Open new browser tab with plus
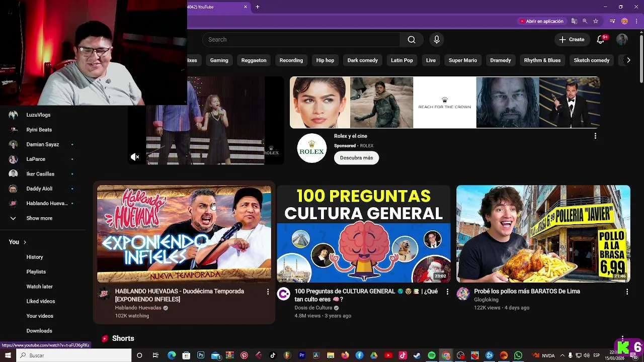This screenshot has width=644, height=362. [258, 7]
